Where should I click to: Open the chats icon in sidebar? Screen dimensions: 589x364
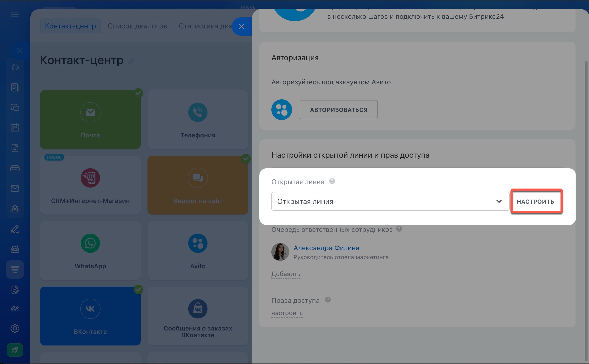tap(15, 108)
